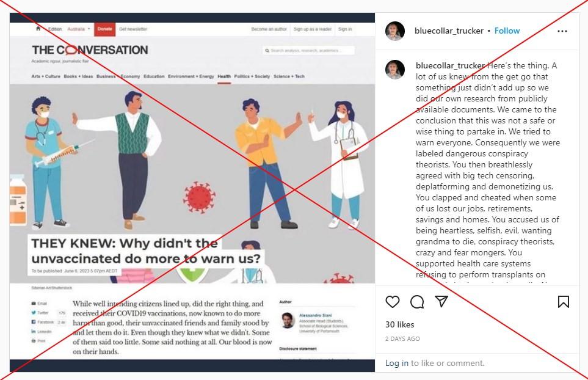This screenshot has width=588, height=380.
Task: Click the red Donate button
Action: click(x=104, y=29)
